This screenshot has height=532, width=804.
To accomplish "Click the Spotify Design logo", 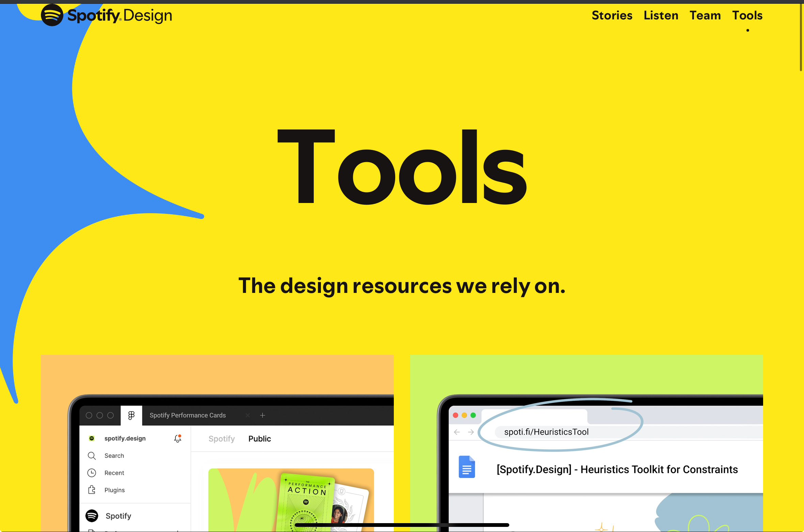I will click(106, 15).
